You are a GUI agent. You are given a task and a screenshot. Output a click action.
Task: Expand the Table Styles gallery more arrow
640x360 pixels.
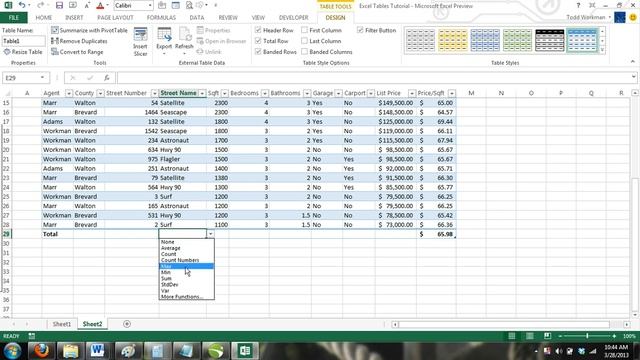[602, 50]
